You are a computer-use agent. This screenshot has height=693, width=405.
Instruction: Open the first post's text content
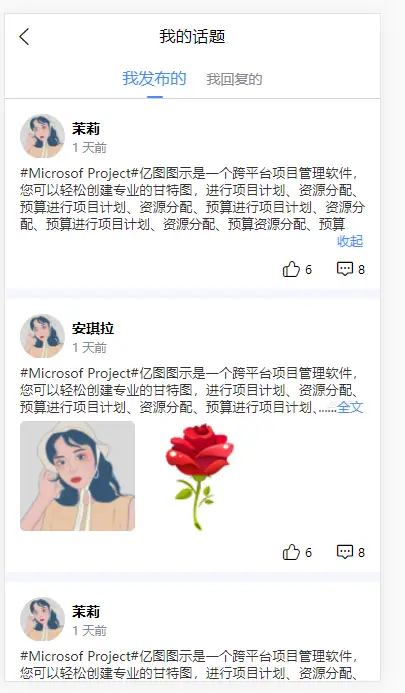click(x=192, y=198)
